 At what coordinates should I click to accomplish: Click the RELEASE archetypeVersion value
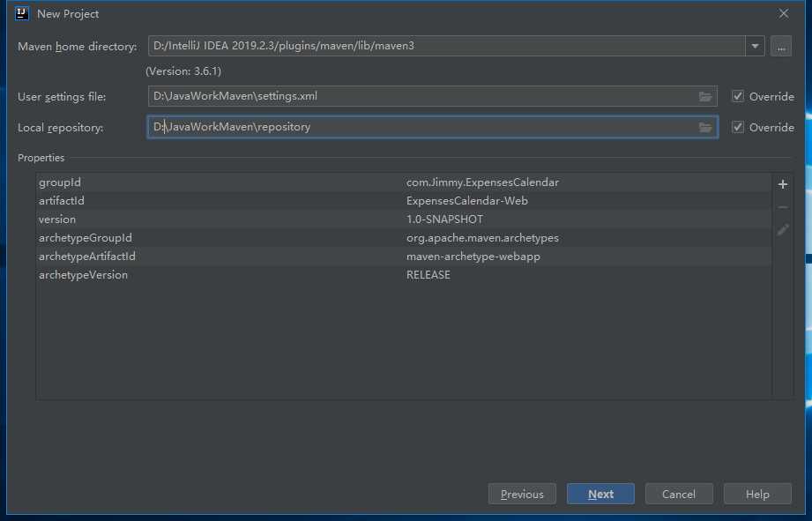[428, 275]
